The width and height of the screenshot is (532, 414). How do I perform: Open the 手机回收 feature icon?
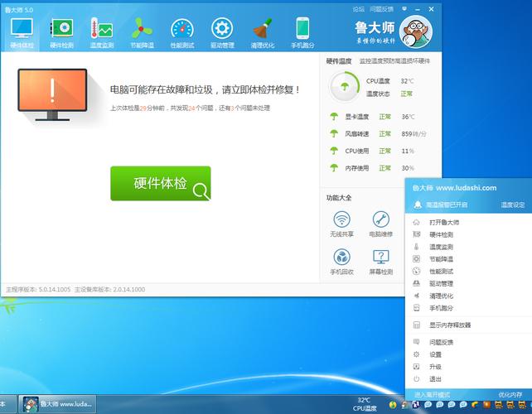[341, 262]
